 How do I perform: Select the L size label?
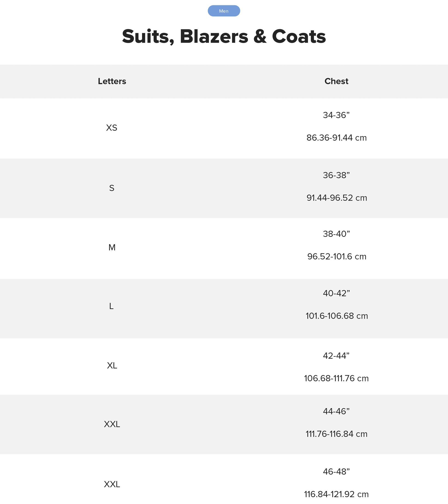click(x=111, y=306)
